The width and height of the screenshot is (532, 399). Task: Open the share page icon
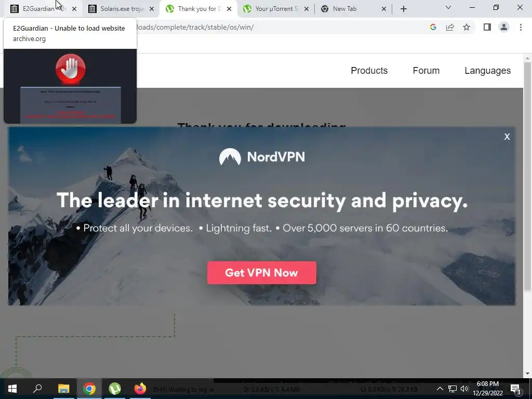coord(450,27)
